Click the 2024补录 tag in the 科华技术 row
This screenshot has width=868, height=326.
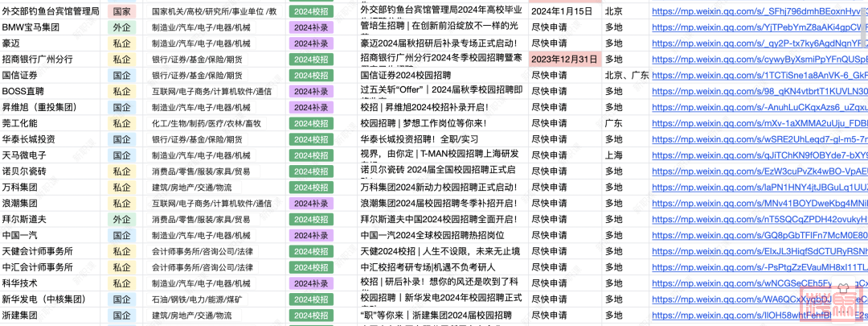[311, 283]
